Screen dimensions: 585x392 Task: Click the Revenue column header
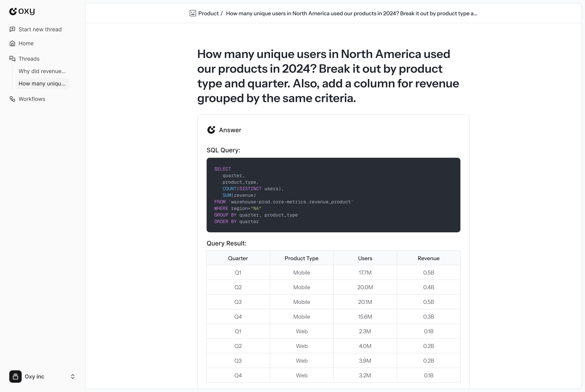point(428,258)
